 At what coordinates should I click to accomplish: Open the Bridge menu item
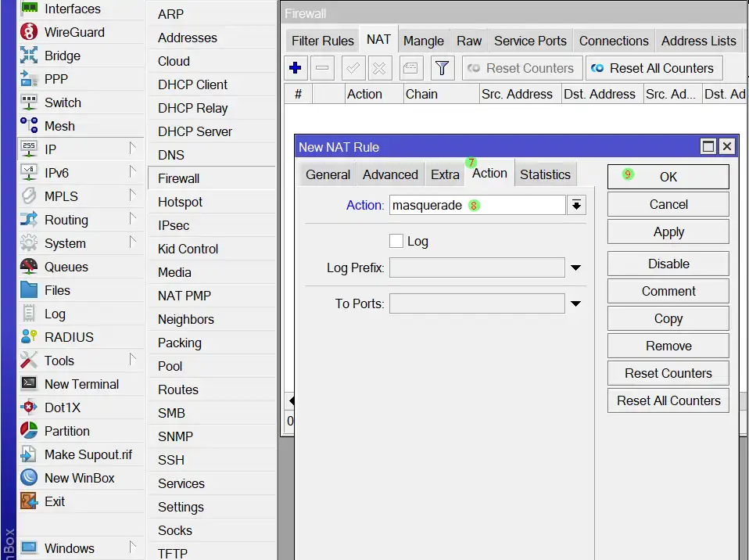pos(62,56)
